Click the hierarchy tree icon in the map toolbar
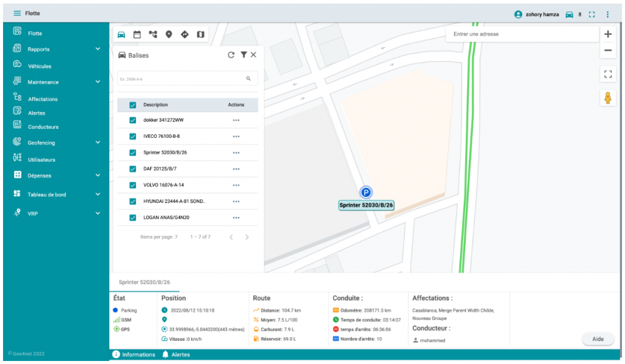Viewport: 625px width, 364px height. tap(153, 35)
